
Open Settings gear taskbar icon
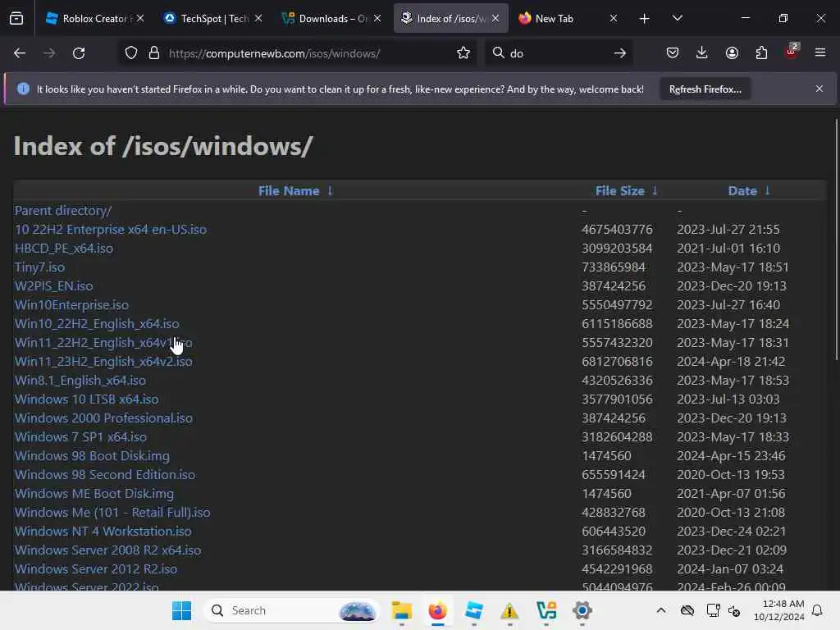click(582, 610)
